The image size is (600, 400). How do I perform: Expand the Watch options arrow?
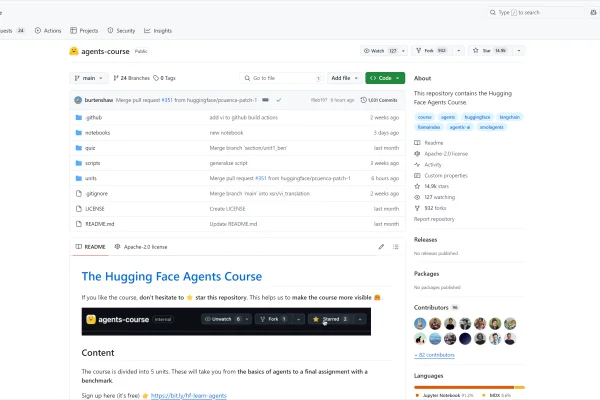pyautogui.click(x=403, y=51)
